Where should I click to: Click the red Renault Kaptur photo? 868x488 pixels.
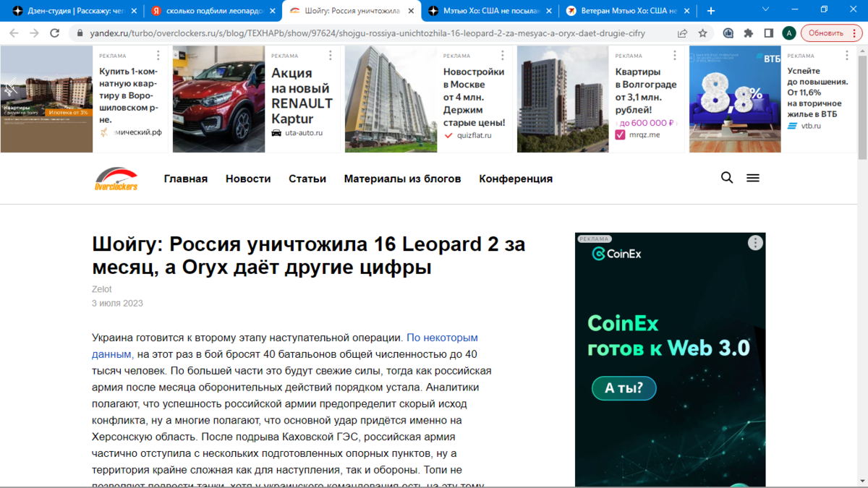coord(219,99)
